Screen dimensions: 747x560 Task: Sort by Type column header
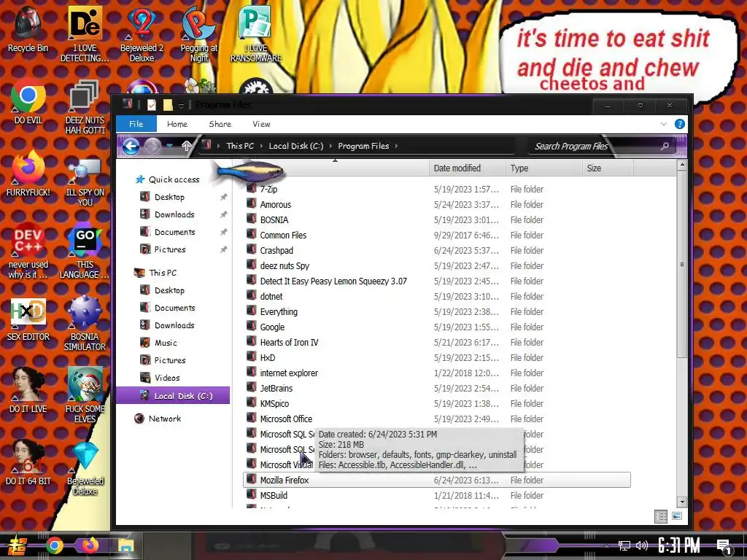point(543,168)
